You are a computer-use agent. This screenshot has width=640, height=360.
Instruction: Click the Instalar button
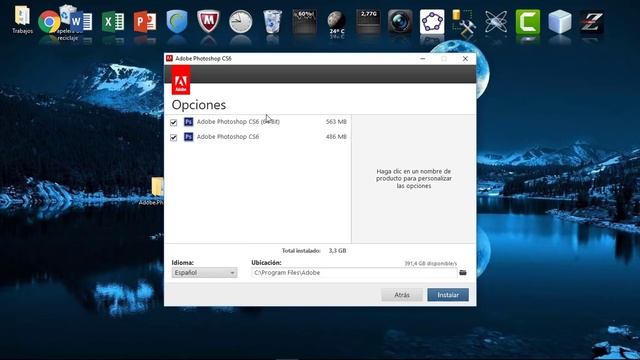pyautogui.click(x=448, y=295)
